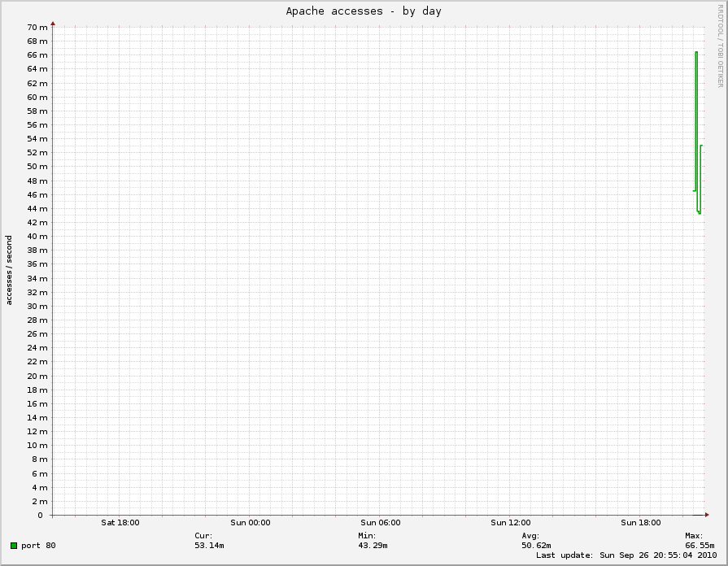Click the 'Sat 18:00' x-axis label
Screen dimensions: 728x566
(120, 522)
